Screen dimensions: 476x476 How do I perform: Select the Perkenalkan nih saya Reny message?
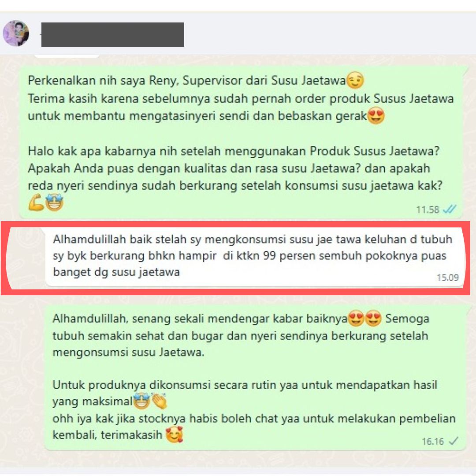pos(242,142)
